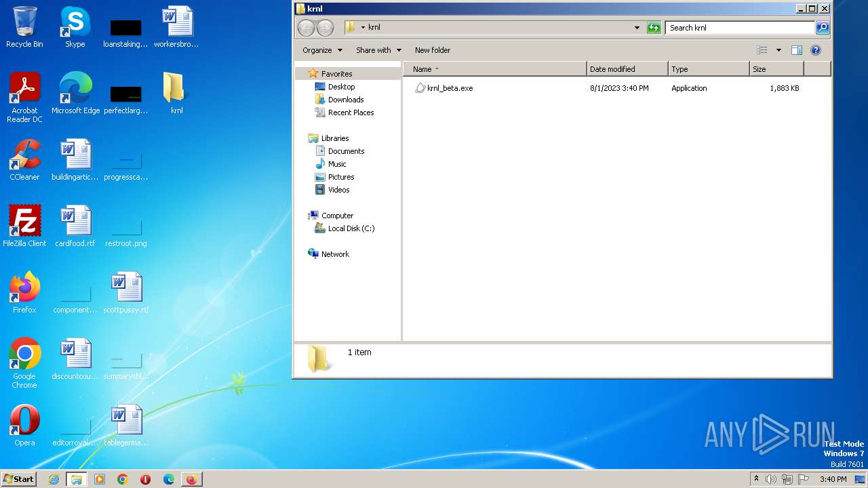Expand the address bar history dropdown
This screenshot has height=488, width=868.
click(637, 28)
